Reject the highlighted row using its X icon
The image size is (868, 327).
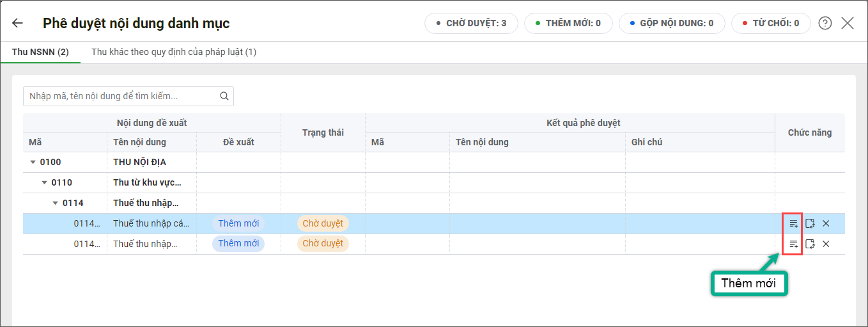coord(826,223)
